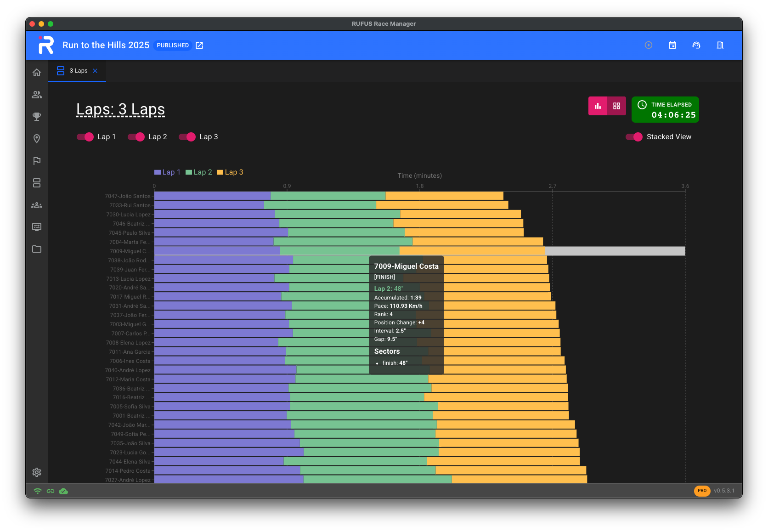768x532 pixels.
Task: Open the flag icon in sidebar
Action: pyautogui.click(x=37, y=161)
